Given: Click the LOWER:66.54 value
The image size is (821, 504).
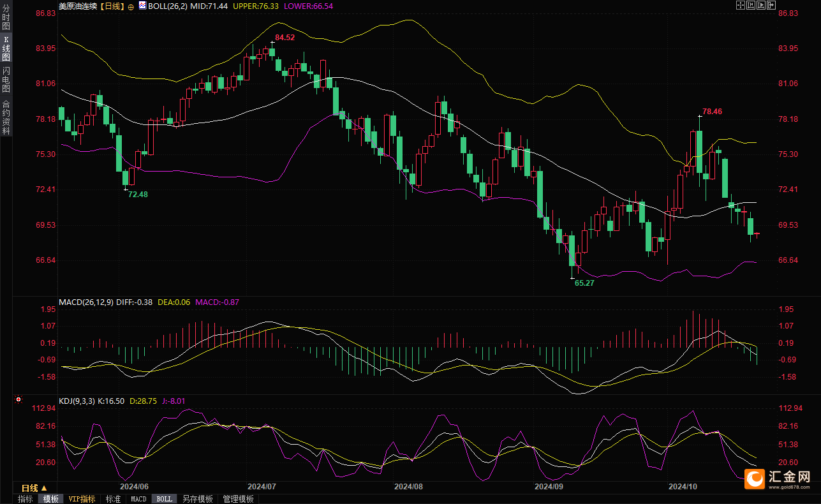Looking at the screenshot, I should [308, 6].
